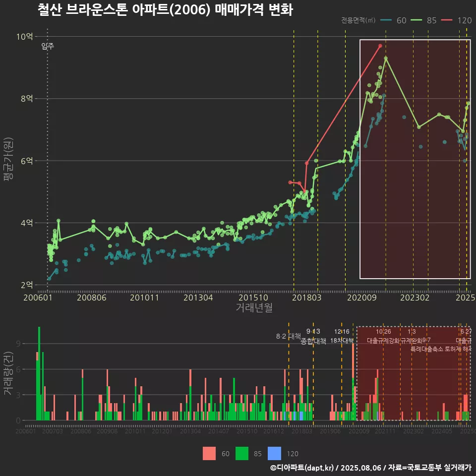Click the '10·26' policy date annotation
This screenshot has height=476, width=476.
click(383, 331)
